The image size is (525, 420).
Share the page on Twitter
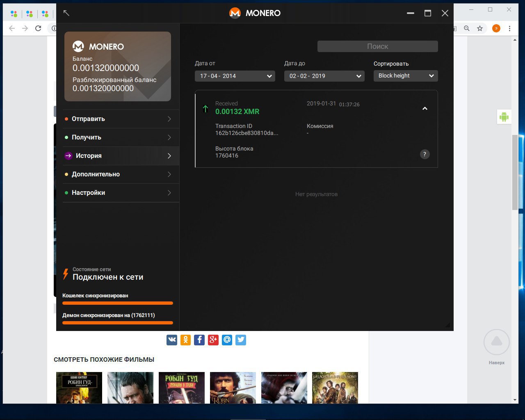coord(241,340)
